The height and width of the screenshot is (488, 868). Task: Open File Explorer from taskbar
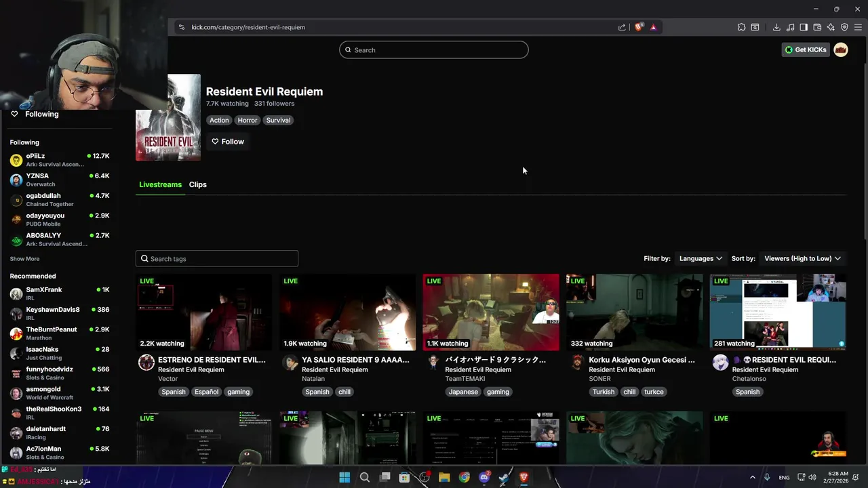(444, 477)
